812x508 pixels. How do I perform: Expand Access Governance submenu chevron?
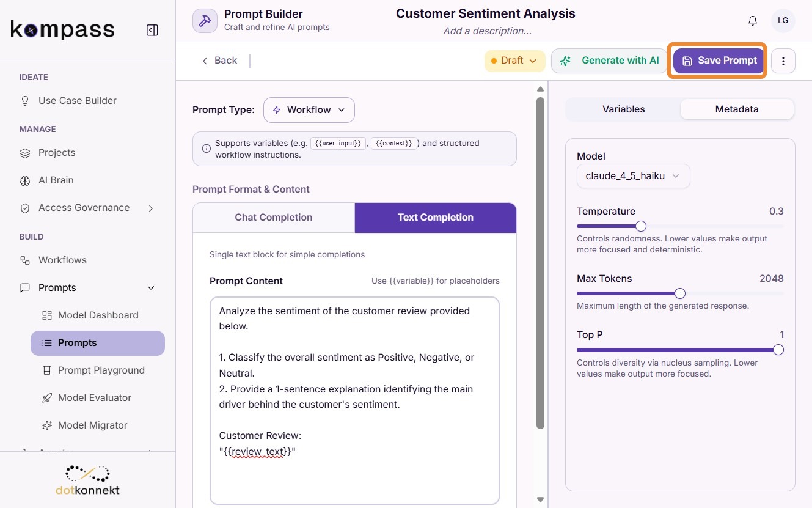click(x=151, y=208)
